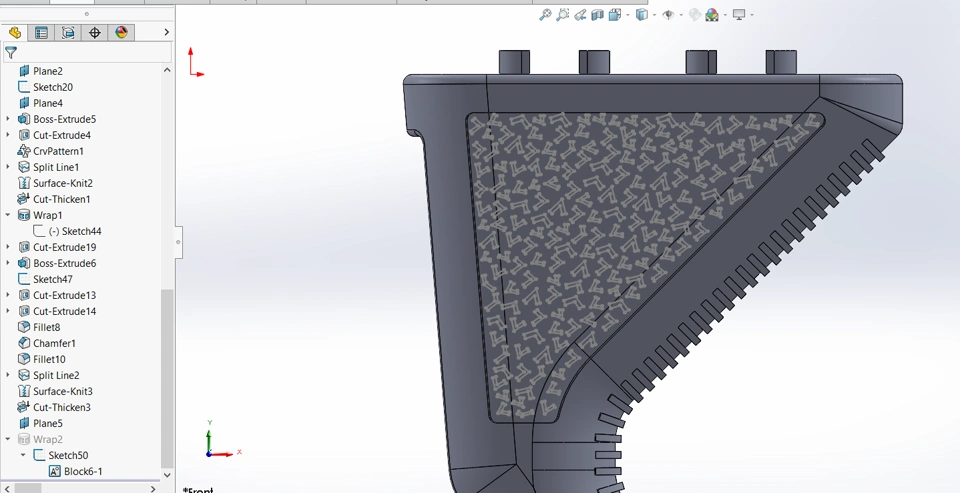The height and width of the screenshot is (493, 960).
Task: Switch to the DimXpertManager crosshair tab
Action: [95, 32]
